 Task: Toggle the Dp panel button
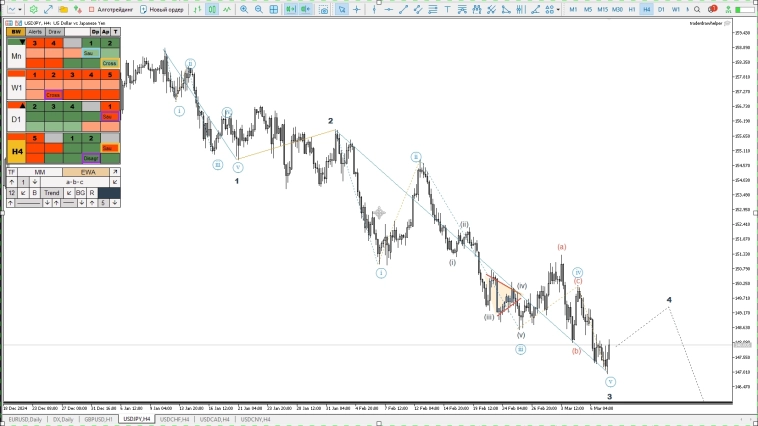pos(95,32)
